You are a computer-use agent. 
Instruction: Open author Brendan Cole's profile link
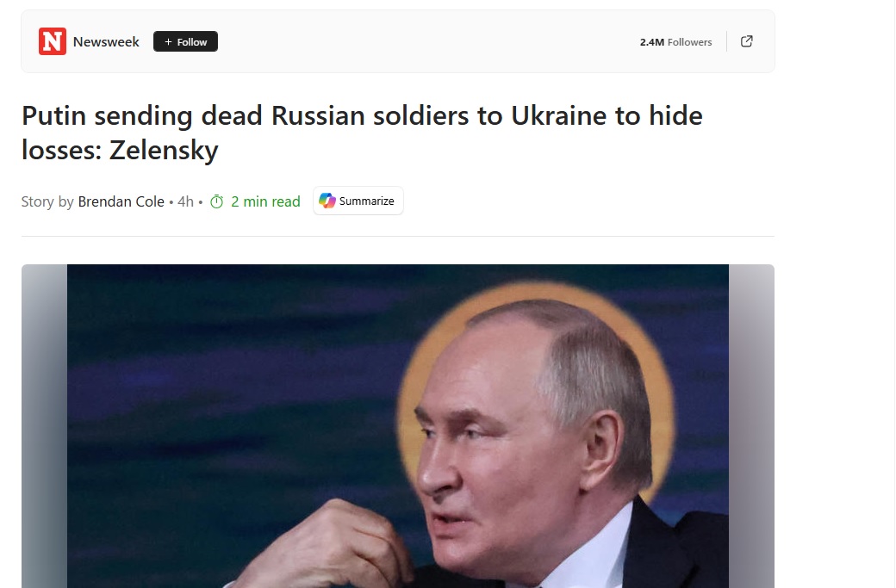pos(121,201)
